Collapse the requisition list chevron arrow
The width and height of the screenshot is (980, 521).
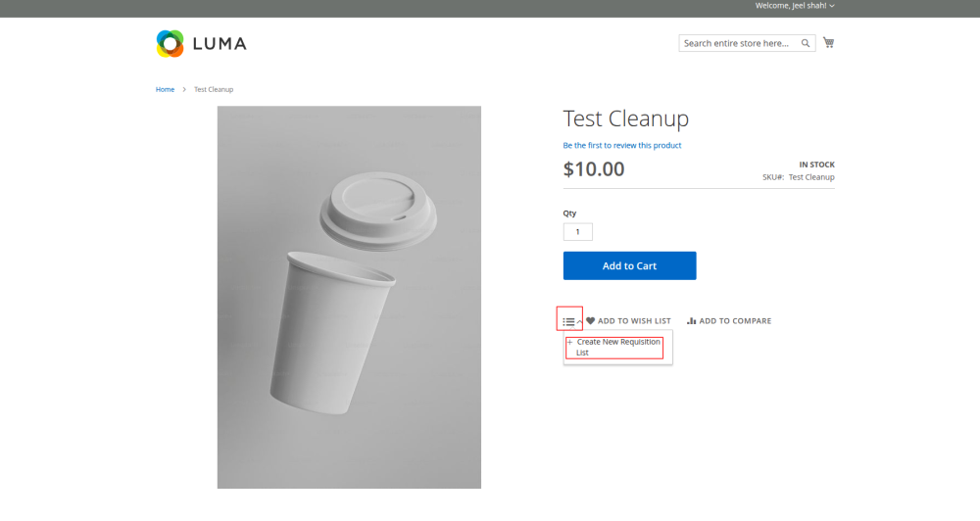pos(579,321)
